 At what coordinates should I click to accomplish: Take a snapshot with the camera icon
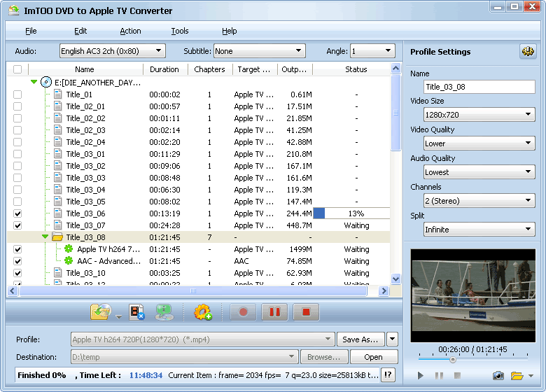[498, 376]
